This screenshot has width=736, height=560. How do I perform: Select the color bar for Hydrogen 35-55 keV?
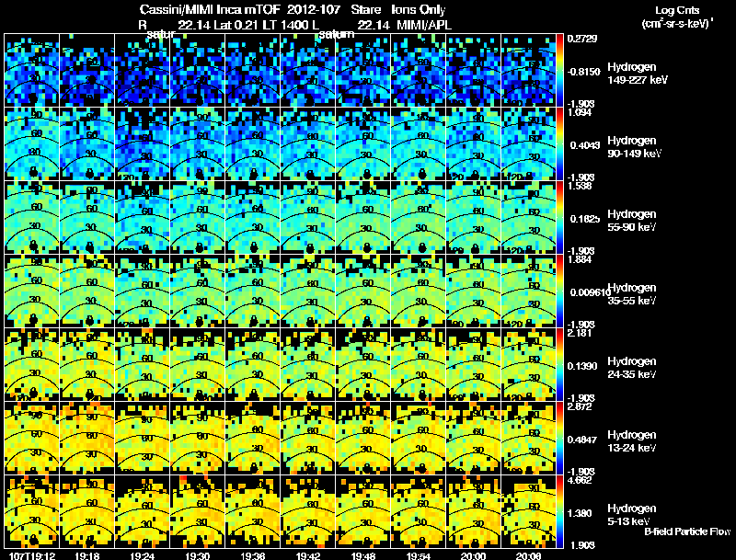point(559,291)
